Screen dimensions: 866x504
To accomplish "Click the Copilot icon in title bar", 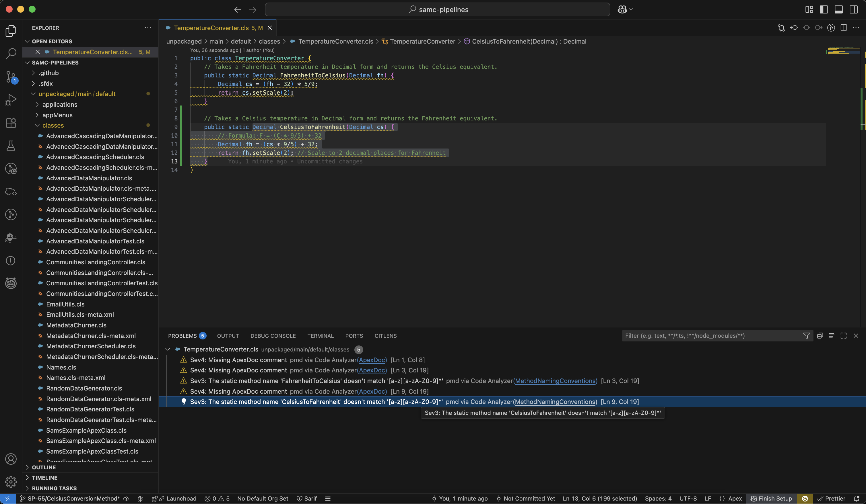I will [622, 10].
